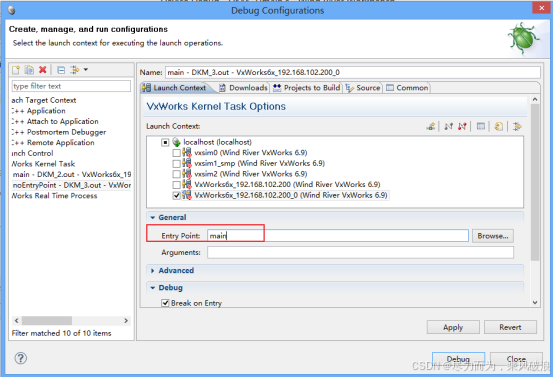Click the refresh connections icon
The width and height of the screenshot is (554, 377).
click(499, 126)
